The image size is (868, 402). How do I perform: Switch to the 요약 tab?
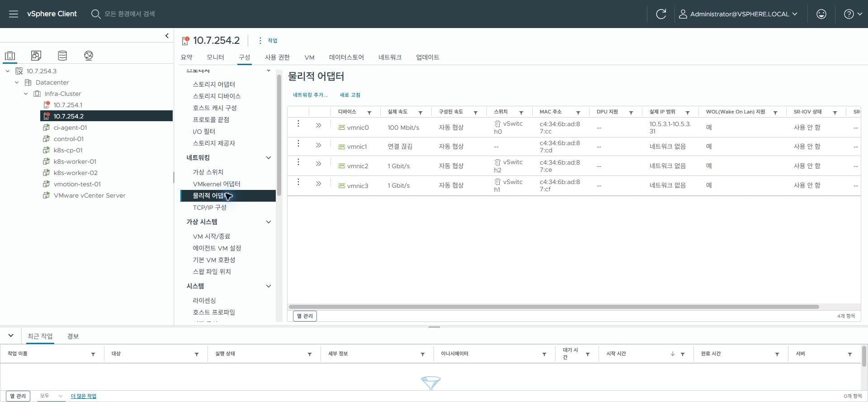[x=187, y=57]
